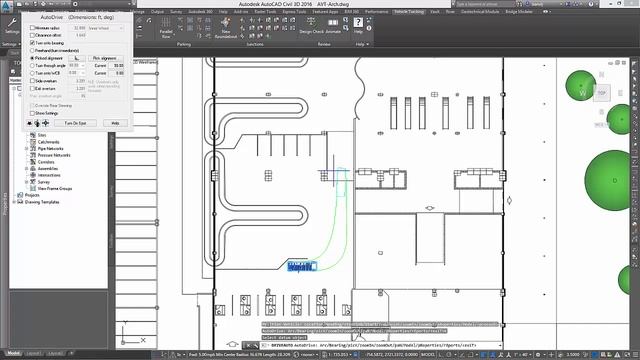Click the Turn On Spot button
640x360 pixels.
click(x=75, y=123)
